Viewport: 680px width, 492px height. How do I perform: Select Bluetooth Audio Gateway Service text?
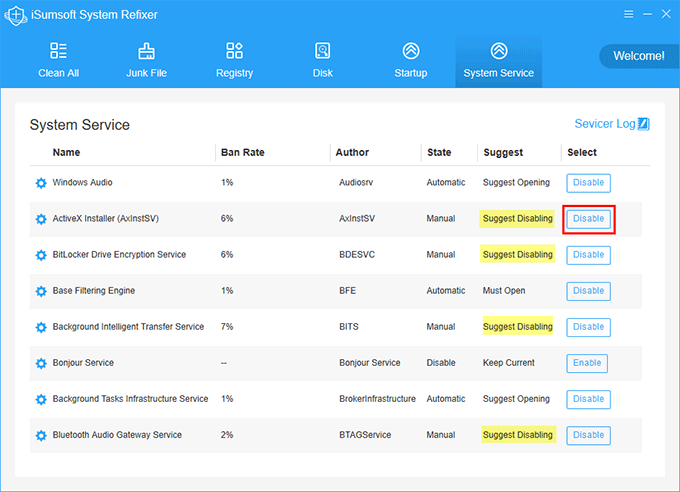click(117, 435)
